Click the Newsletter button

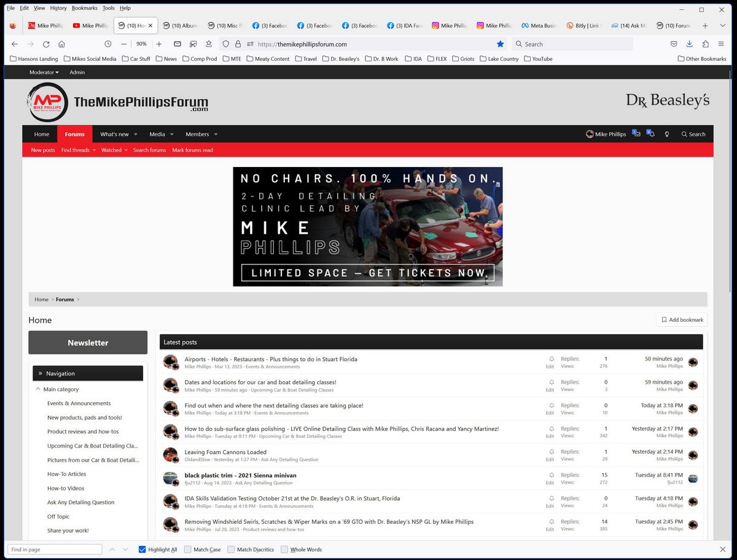(x=88, y=343)
